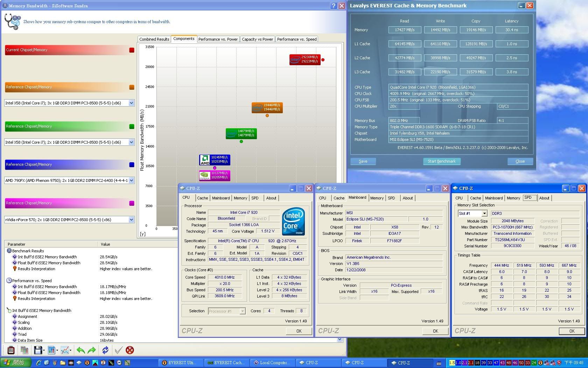
Task: Switch to the Performance vs. Power tab
Action: pyautogui.click(x=218, y=39)
